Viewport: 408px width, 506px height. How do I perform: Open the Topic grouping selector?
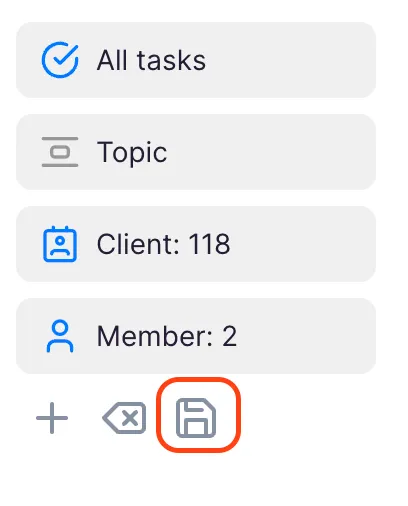[196, 152]
